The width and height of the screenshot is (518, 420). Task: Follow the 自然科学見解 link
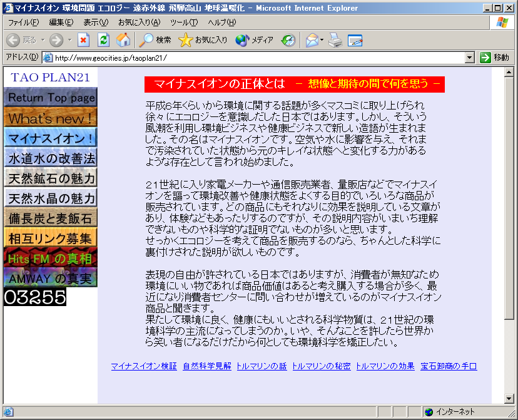pos(207,366)
